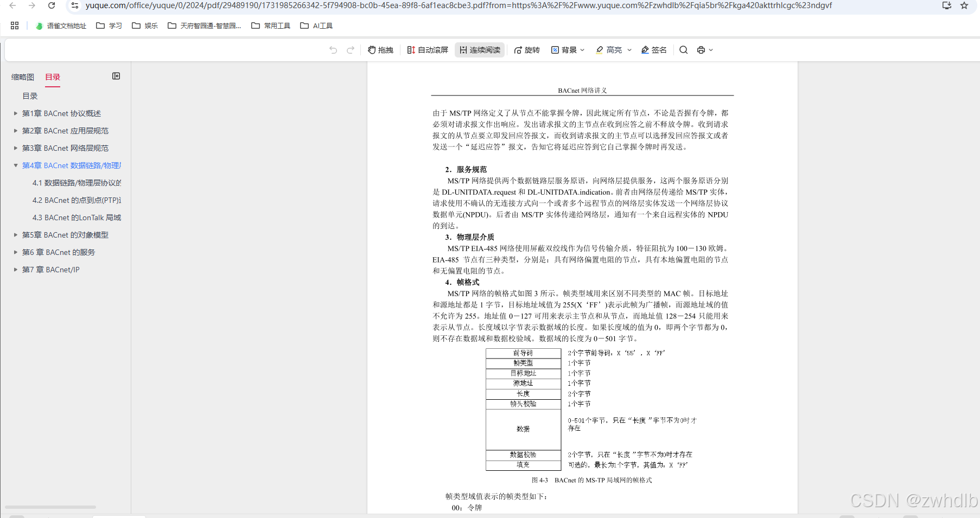980x518 pixels.
Task: Go to 第1章 BACnet 协议概述
Action: 61,113
